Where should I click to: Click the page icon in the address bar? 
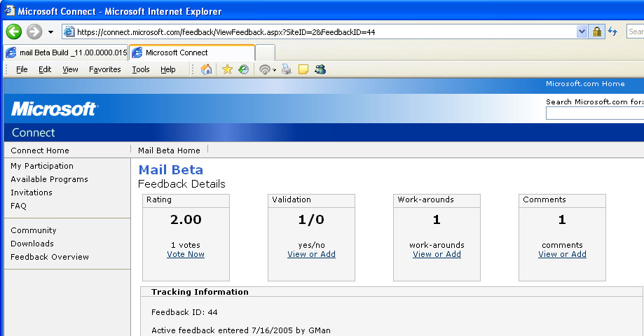[69, 31]
